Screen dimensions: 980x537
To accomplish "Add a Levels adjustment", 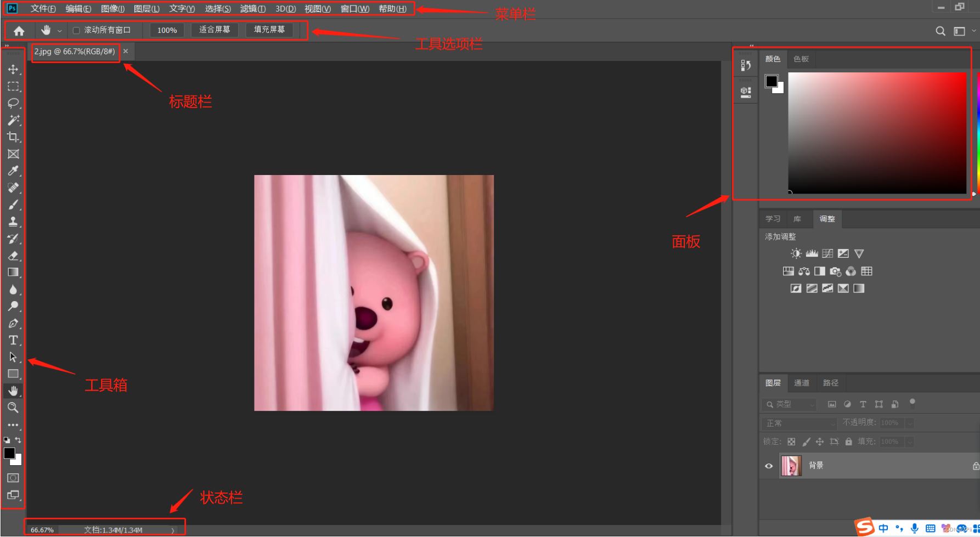I will [812, 253].
